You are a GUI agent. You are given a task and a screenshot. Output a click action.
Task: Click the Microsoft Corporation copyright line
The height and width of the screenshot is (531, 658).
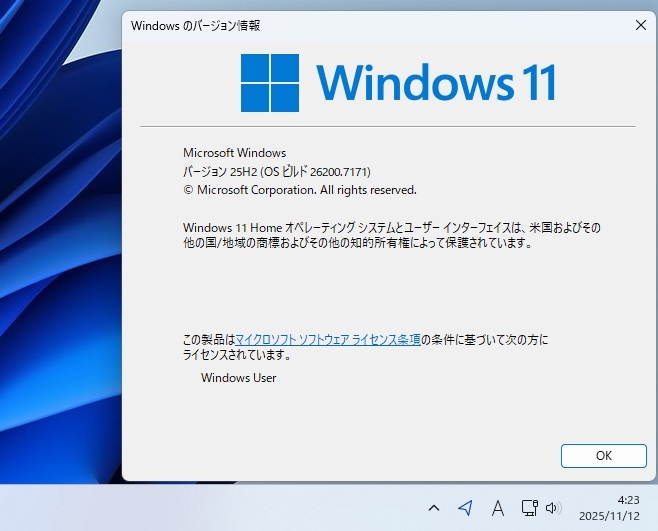point(300,190)
